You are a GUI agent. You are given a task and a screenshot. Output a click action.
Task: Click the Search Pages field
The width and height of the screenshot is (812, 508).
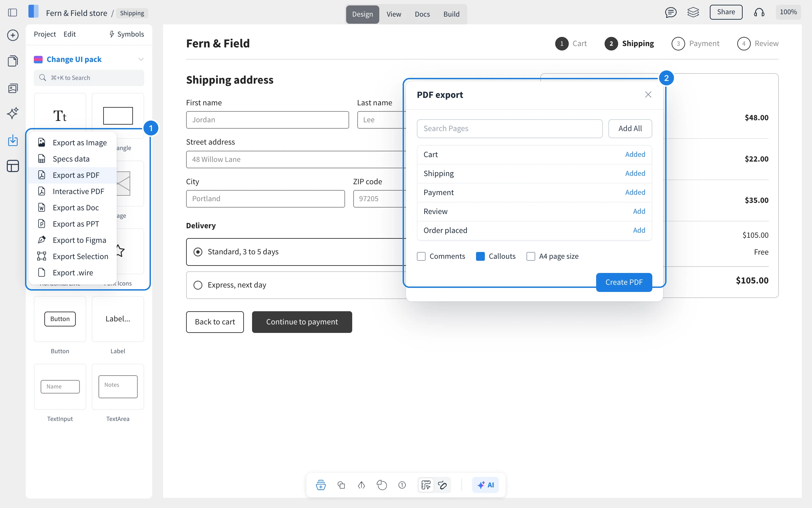pos(510,129)
